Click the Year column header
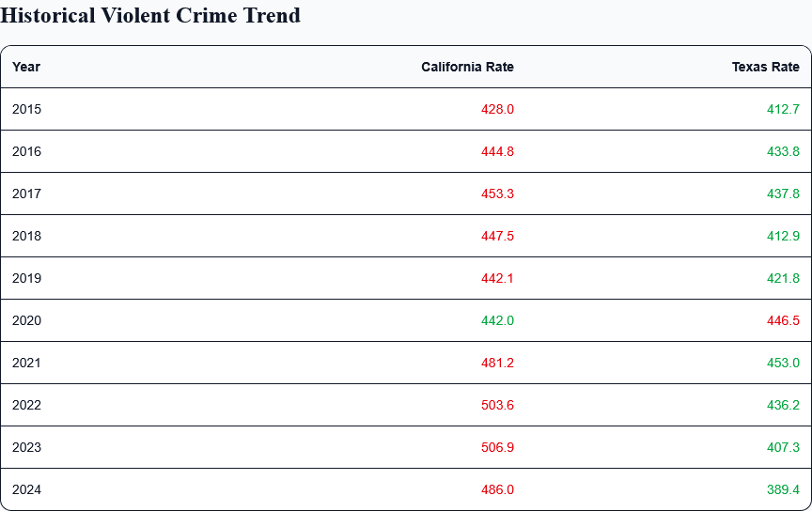This screenshot has height=511, width=812. point(26,67)
